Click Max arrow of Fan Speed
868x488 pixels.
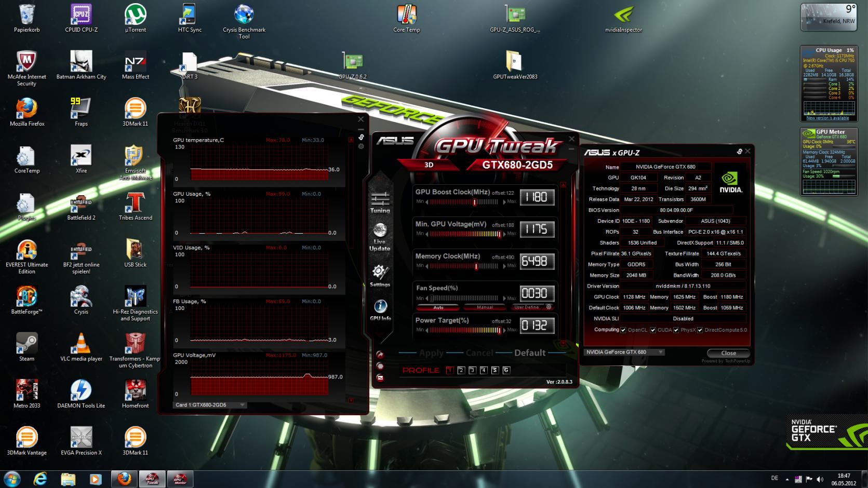coord(504,299)
